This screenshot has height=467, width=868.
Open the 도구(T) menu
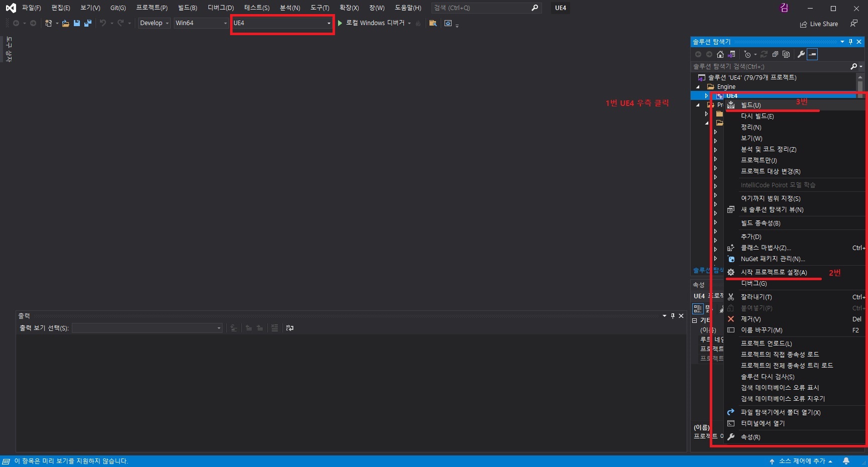coord(320,8)
